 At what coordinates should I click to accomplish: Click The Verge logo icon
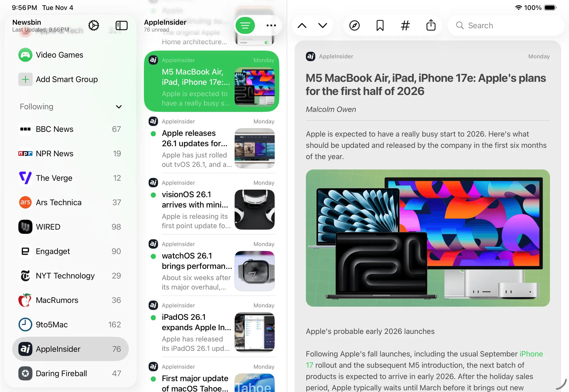[25, 178]
